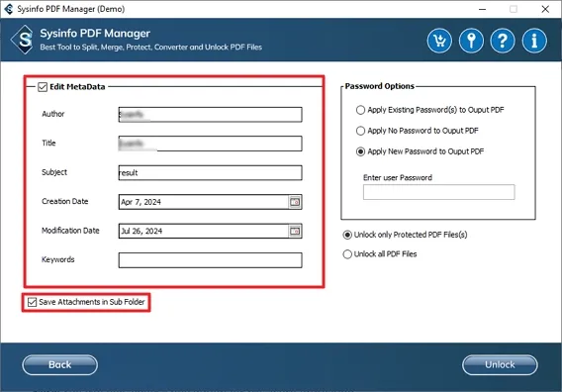Click the Keywords label

pos(58,259)
